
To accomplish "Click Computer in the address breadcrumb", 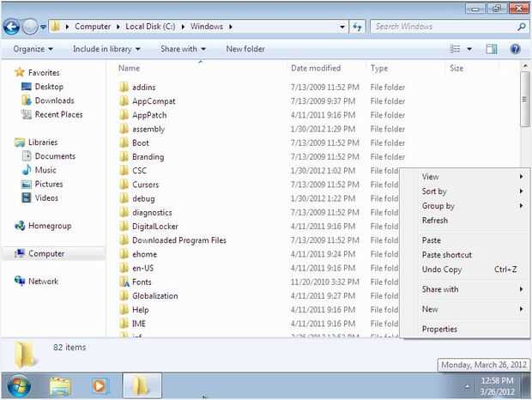I will (93, 27).
